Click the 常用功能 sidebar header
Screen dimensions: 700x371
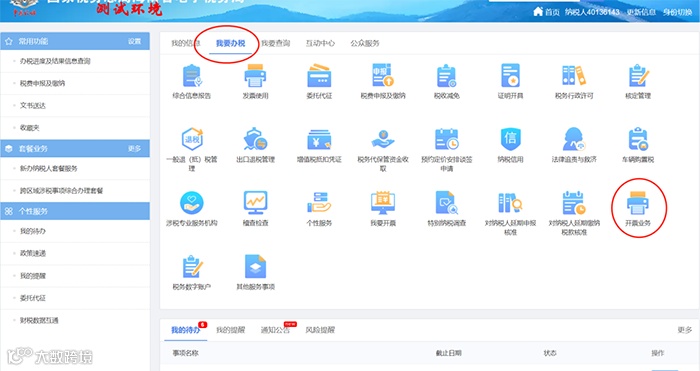pyautogui.click(x=75, y=41)
